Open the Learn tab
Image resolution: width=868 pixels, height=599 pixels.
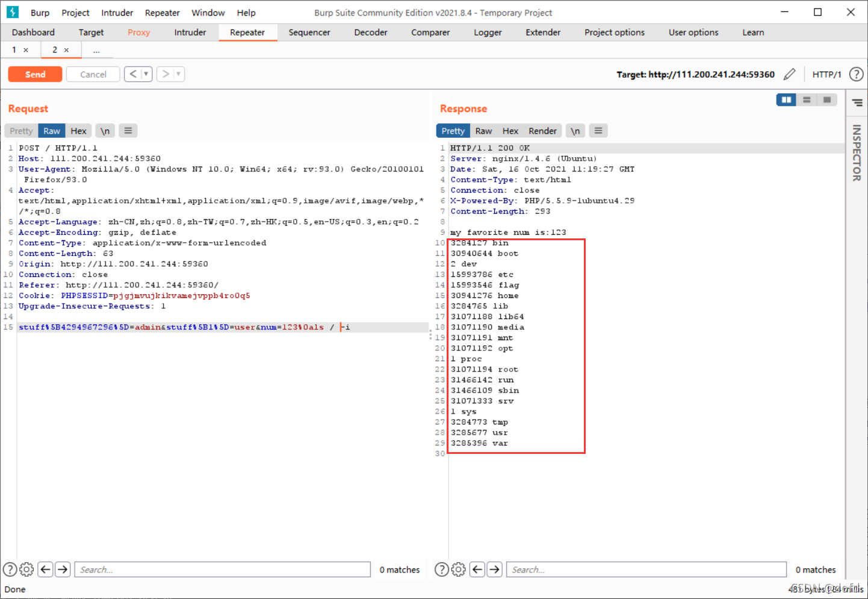[753, 33]
